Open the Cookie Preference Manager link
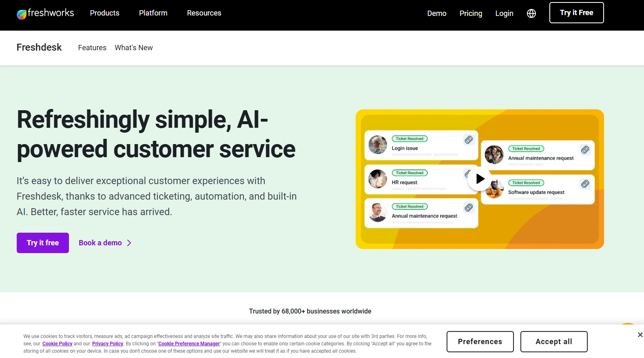Image resolution: width=644 pixels, height=358 pixels. click(x=189, y=344)
